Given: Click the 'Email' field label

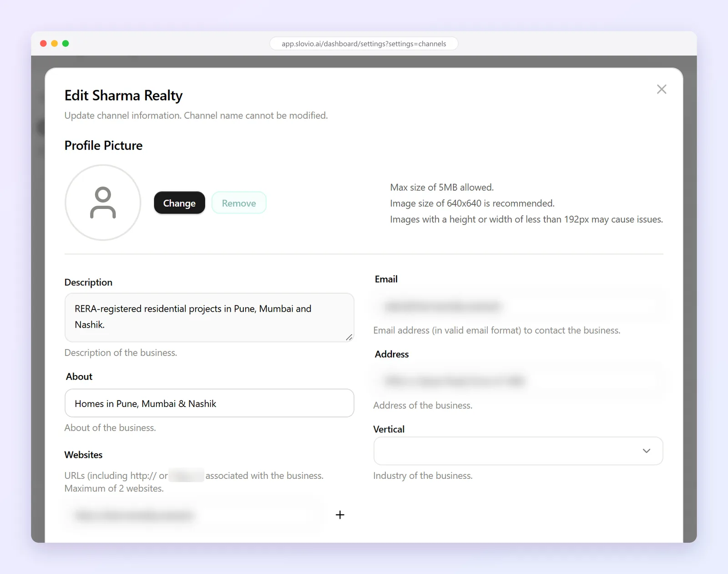Looking at the screenshot, I should point(386,279).
